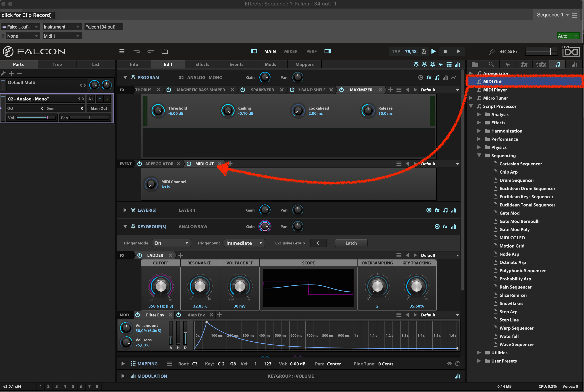The width and height of the screenshot is (584, 392).
Task: Open the browser Search magnifier tab
Action: (491, 65)
